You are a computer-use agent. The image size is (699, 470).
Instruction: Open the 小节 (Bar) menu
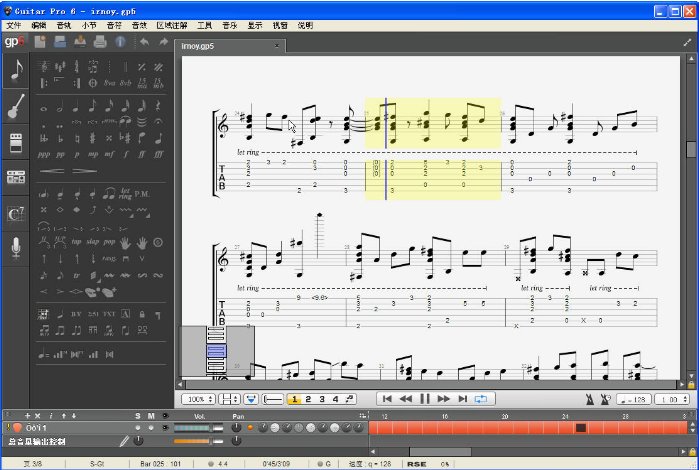tap(89, 25)
